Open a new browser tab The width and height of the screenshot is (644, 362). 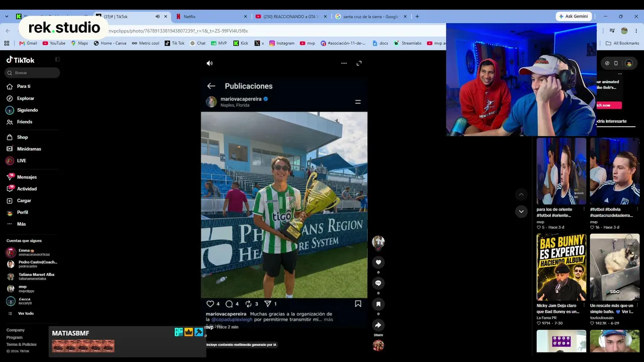(417, 17)
